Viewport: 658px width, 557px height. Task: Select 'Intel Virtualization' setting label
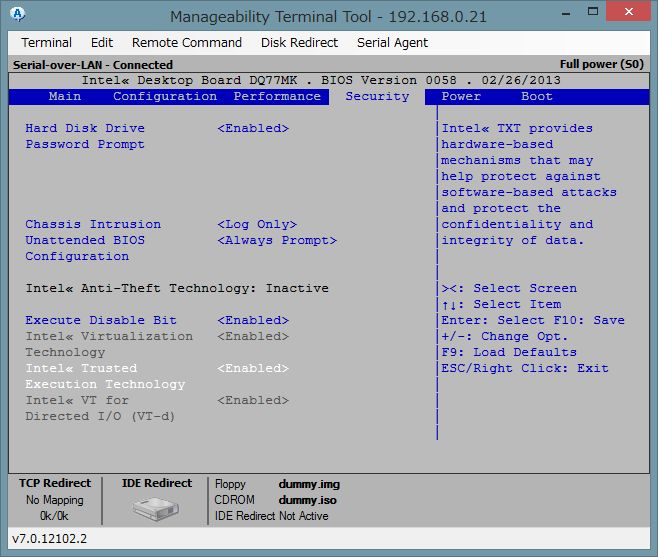pyautogui.click(x=109, y=336)
